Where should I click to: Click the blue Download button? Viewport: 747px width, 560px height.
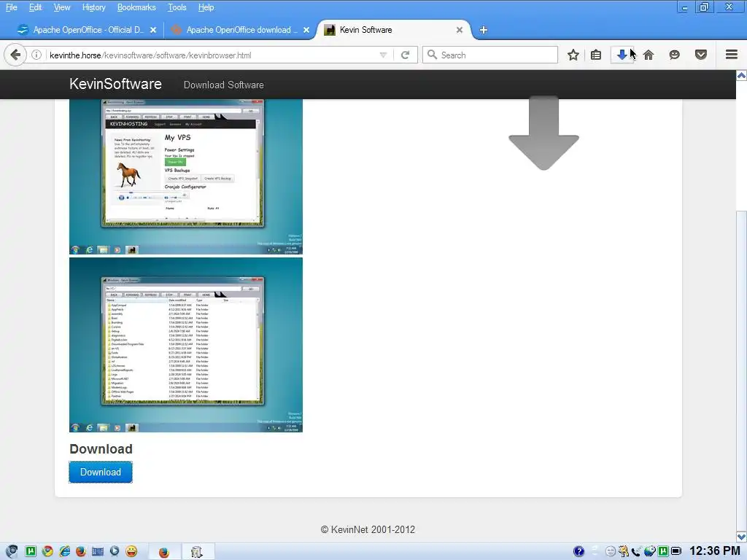[x=101, y=472]
